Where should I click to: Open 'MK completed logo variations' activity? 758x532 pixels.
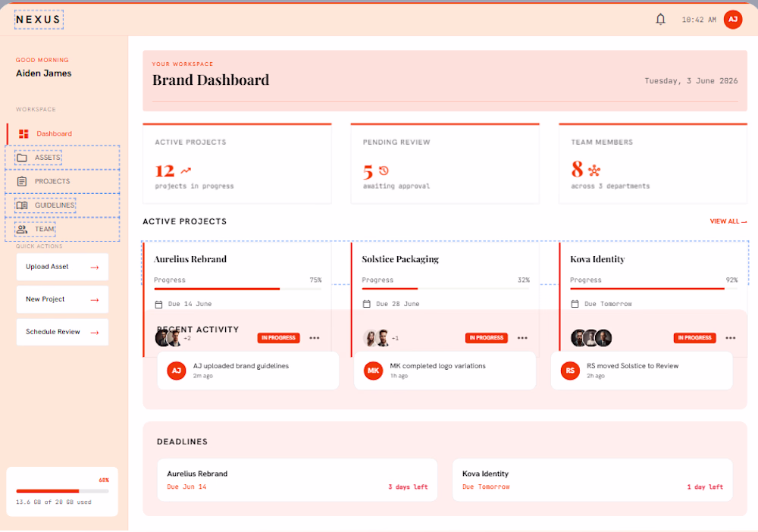[x=445, y=371]
